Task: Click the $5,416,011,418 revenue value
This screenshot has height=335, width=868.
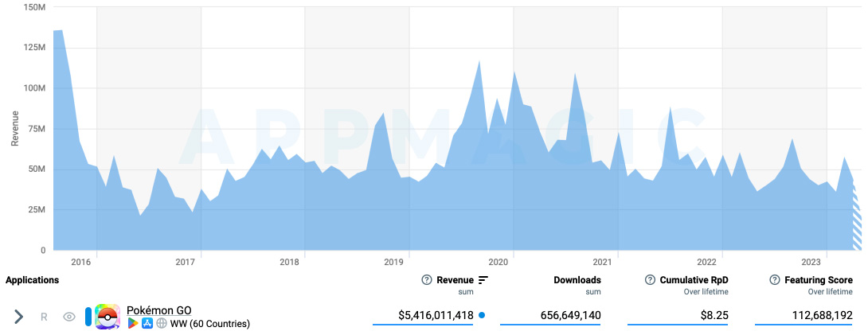Action: click(x=436, y=315)
